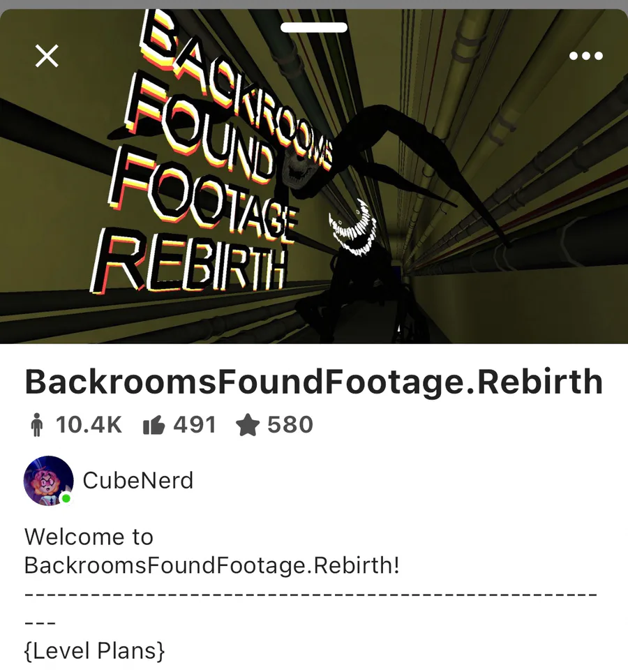628x672 pixels.
Task: Click the green online status dot
Action: (x=66, y=498)
